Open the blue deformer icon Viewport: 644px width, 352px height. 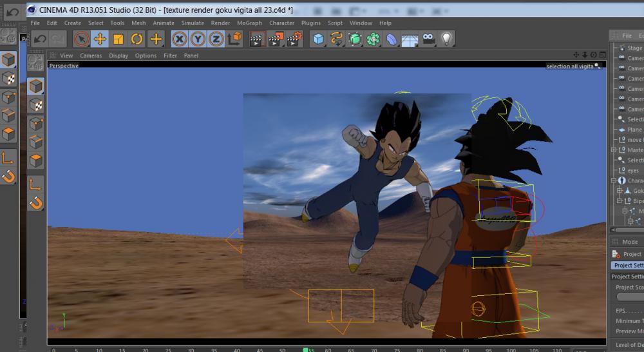pos(392,39)
